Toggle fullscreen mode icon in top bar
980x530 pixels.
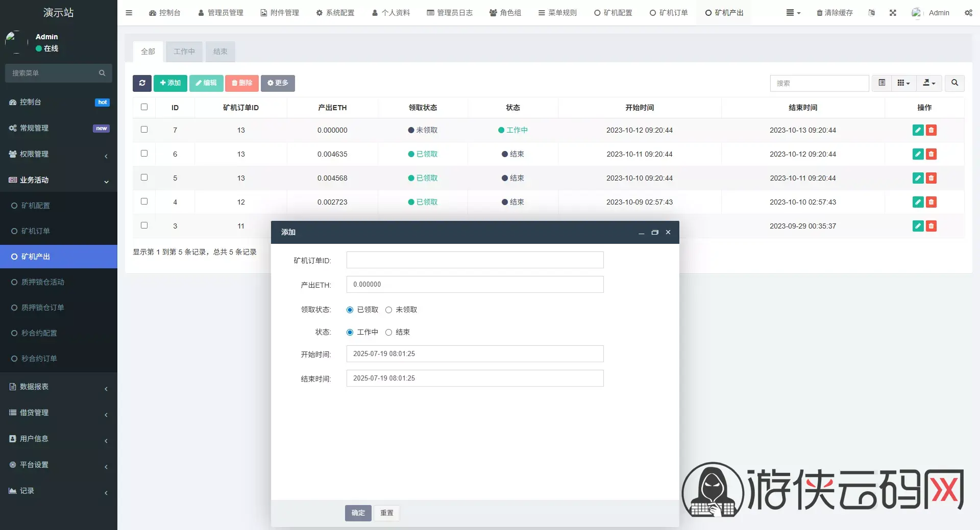pos(893,13)
